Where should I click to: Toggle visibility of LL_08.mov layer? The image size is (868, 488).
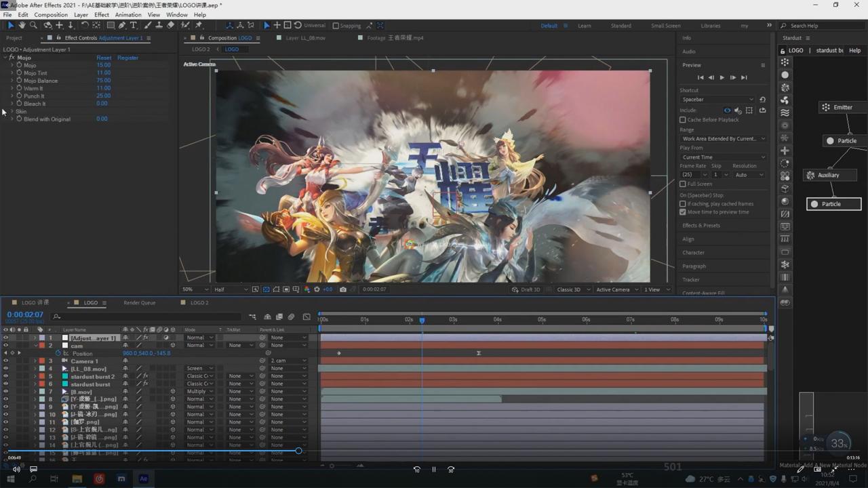(x=6, y=369)
